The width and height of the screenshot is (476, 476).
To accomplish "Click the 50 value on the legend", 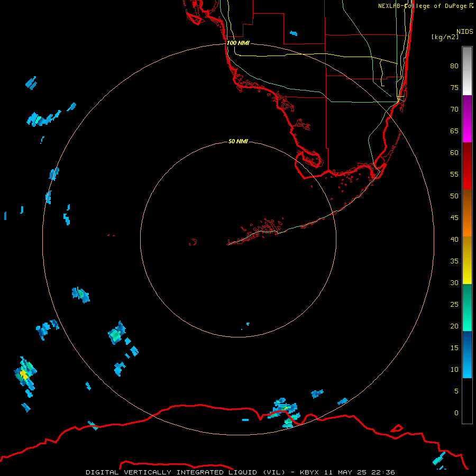I will click(x=454, y=196).
